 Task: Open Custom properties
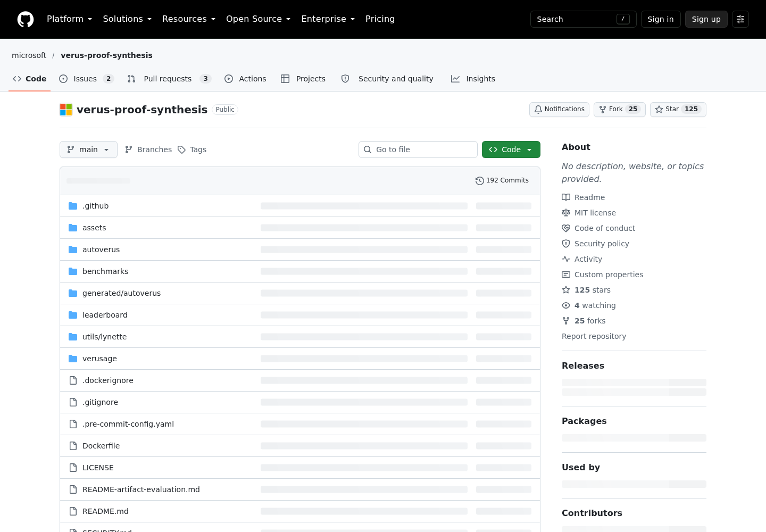603,275
